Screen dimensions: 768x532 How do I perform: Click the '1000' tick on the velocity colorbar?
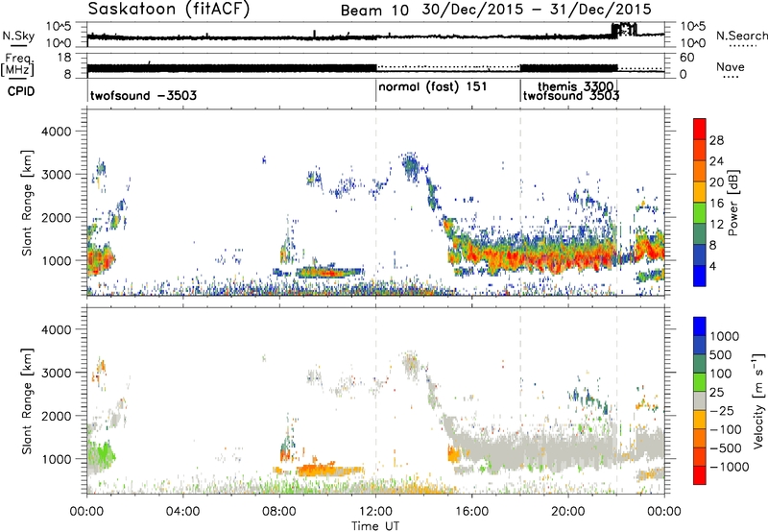tap(724, 336)
